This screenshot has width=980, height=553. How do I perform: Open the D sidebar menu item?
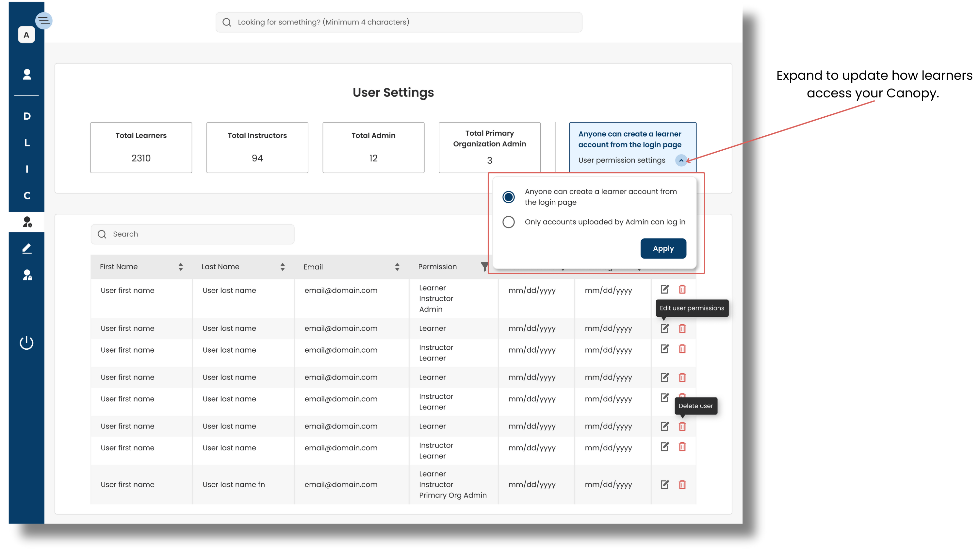point(27,116)
